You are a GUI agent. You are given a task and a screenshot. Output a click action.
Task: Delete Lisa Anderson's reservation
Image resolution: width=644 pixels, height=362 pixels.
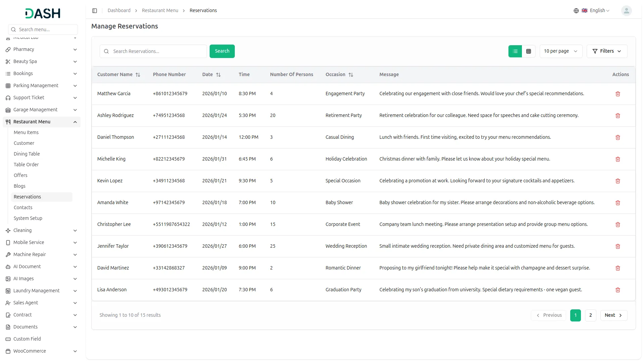(x=618, y=290)
